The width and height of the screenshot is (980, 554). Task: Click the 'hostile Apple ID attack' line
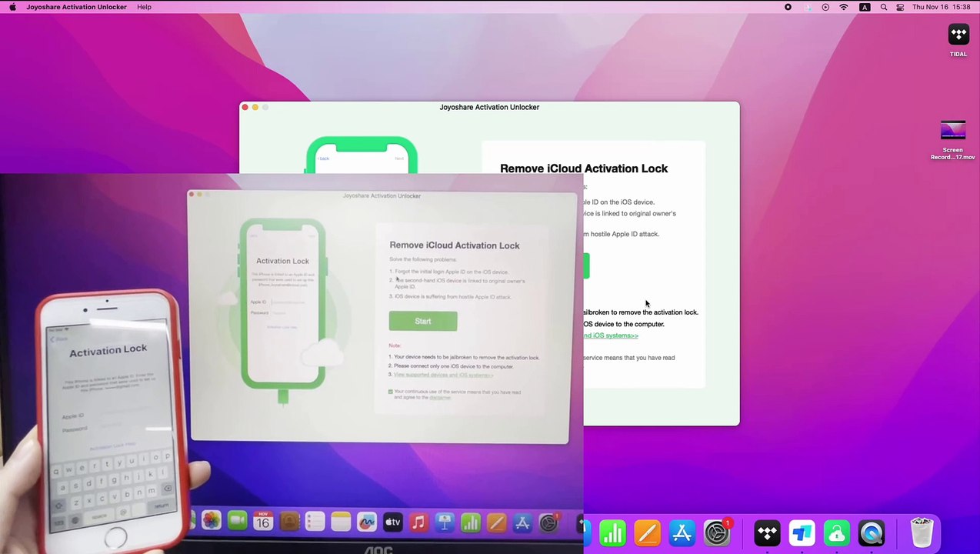click(x=622, y=234)
